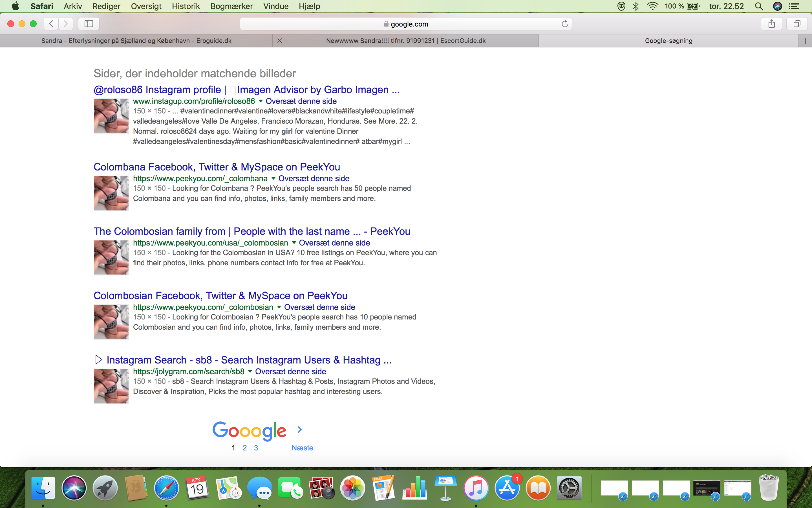This screenshot has width=812, height=508.
Task: Open System Preferences gear in Dock
Action: pos(570,488)
